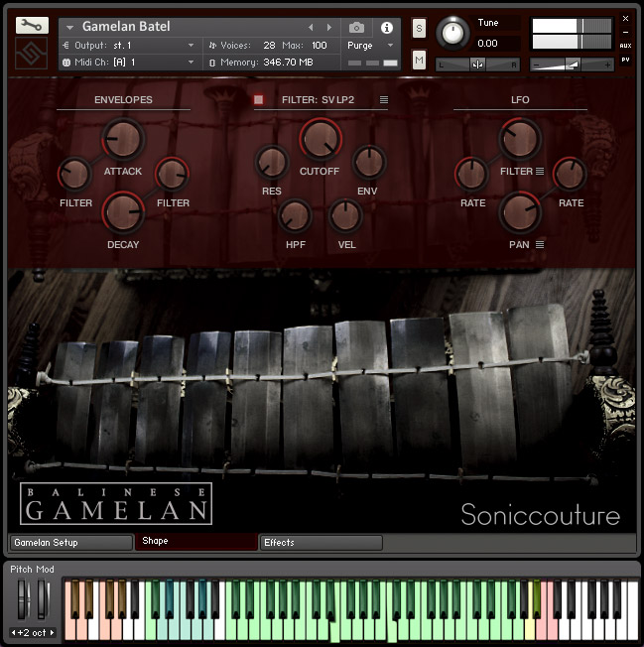The height and width of the screenshot is (647, 644).
Task: Mute the instrument with the M button
Action: click(x=419, y=62)
